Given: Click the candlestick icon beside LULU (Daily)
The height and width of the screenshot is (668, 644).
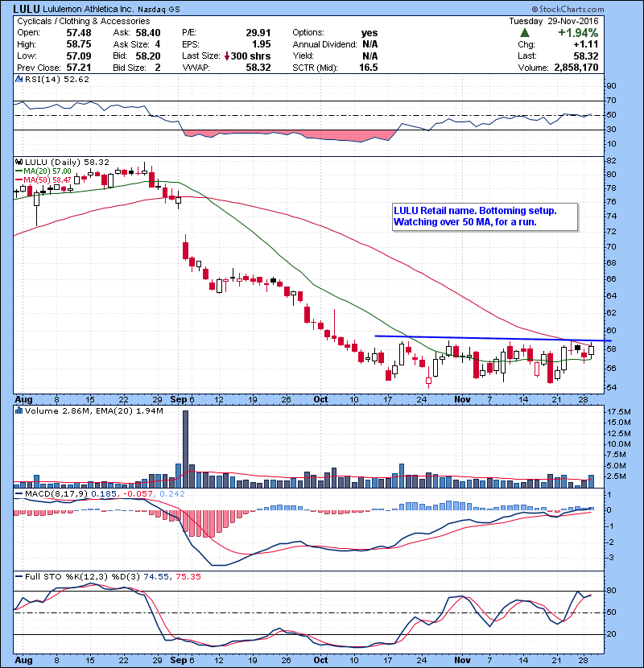Looking at the screenshot, I should click(19, 163).
